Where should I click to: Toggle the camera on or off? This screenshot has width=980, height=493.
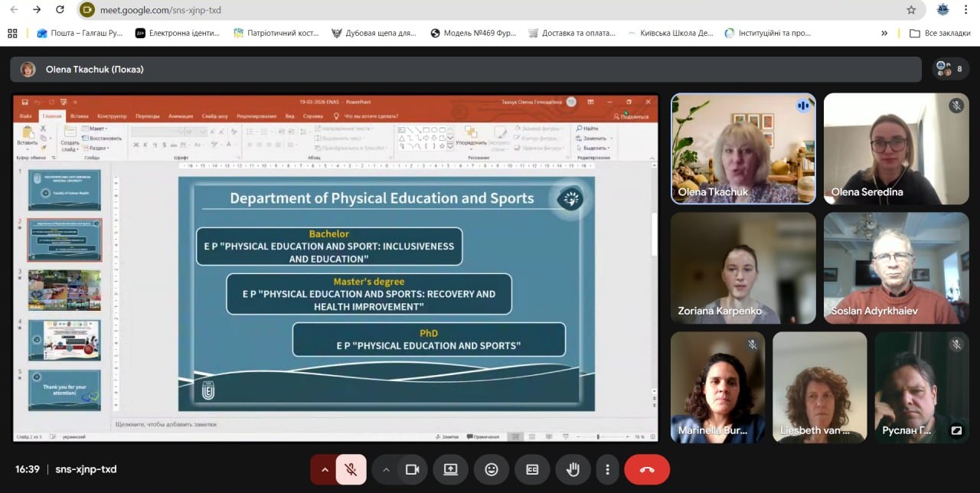(x=413, y=469)
